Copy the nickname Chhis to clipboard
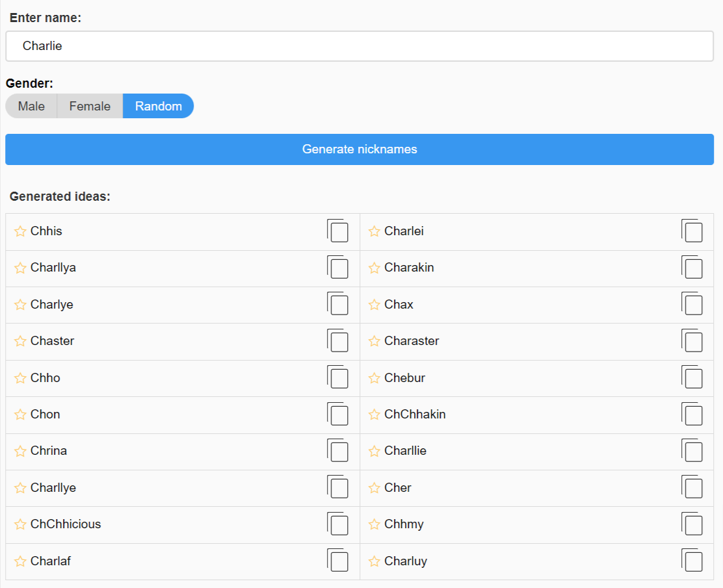Image resolution: width=723 pixels, height=588 pixels. click(x=338, y=231)
